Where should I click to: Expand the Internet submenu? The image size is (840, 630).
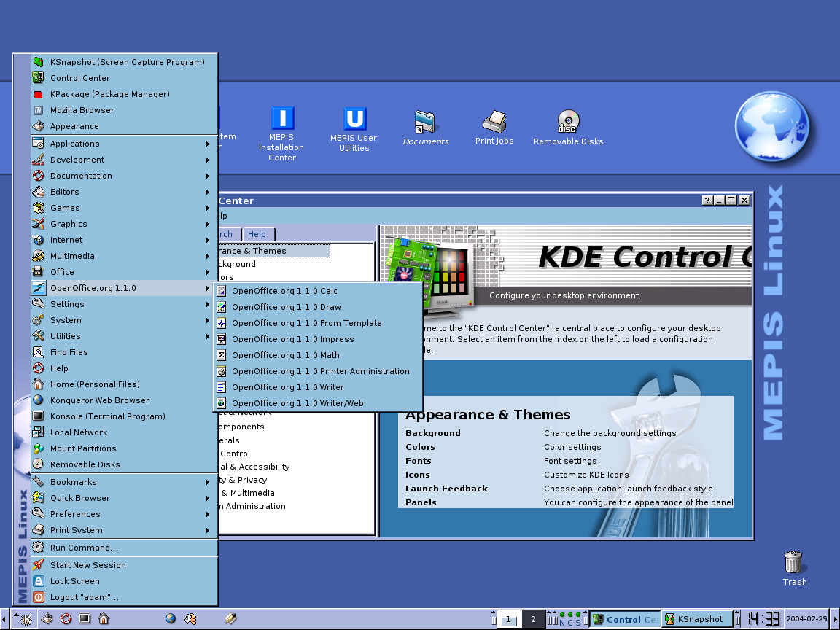pos(124,240)
